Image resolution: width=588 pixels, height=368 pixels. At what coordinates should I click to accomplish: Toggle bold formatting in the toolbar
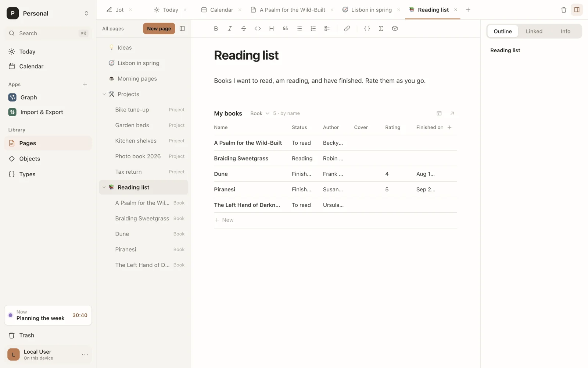(216, 28)
